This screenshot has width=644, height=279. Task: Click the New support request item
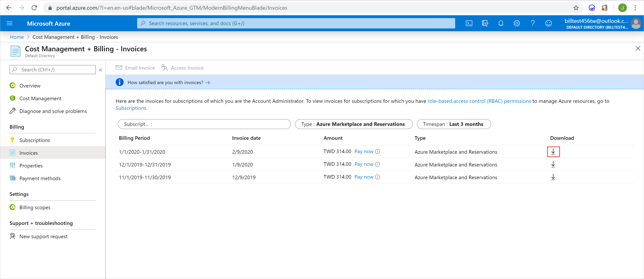tap(44, 236)
